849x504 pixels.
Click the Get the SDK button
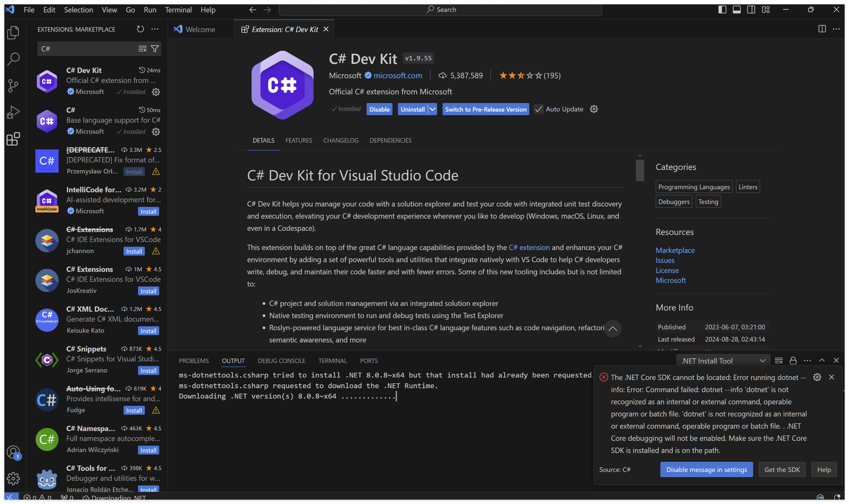782,470
